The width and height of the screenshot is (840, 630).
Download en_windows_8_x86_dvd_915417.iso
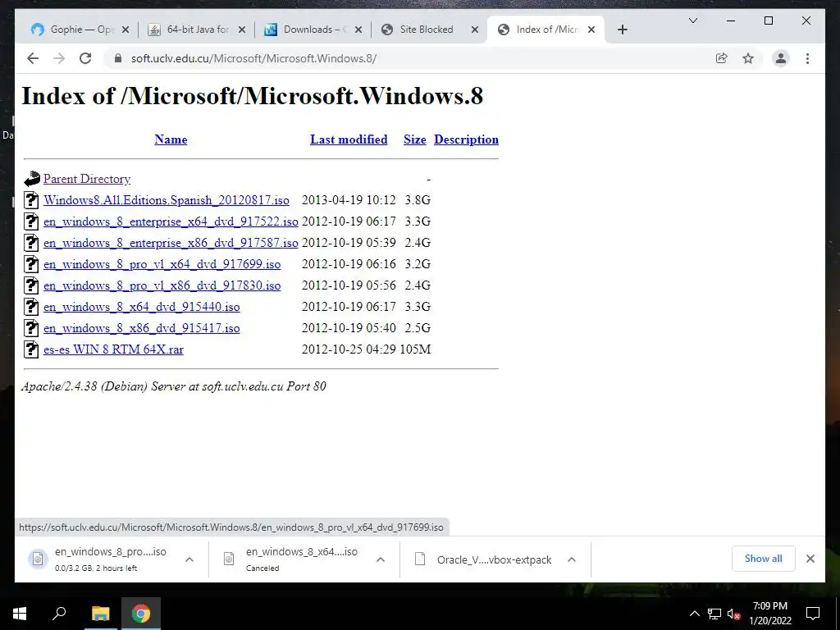[x=141, y=328]
